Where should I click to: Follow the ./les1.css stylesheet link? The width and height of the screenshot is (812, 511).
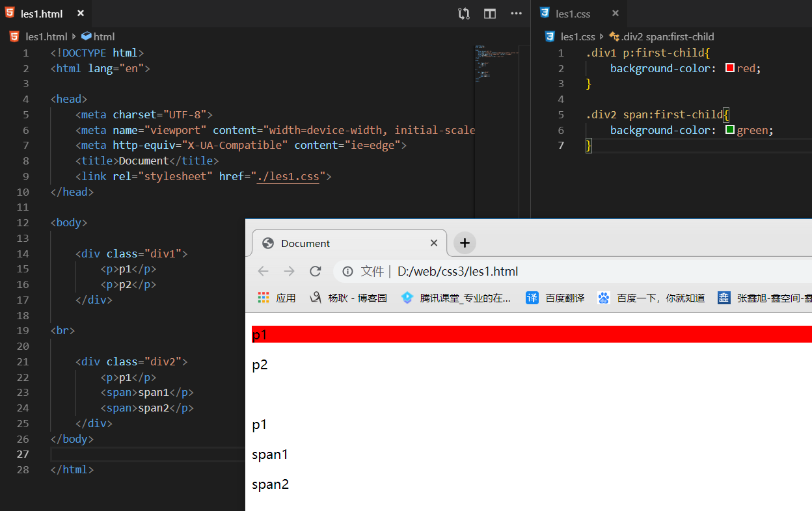(288, 176)
